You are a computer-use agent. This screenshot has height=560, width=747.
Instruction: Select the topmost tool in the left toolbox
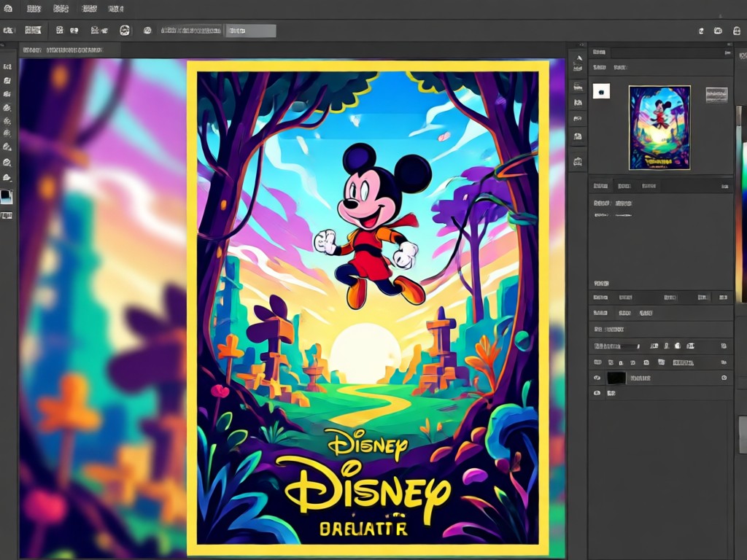tap(7, 67)
